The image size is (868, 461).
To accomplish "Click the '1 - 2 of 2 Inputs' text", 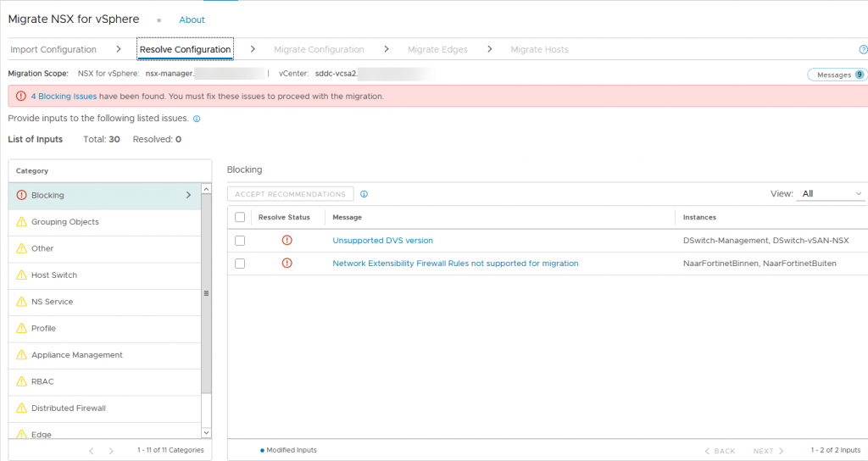I will point(835,450).
